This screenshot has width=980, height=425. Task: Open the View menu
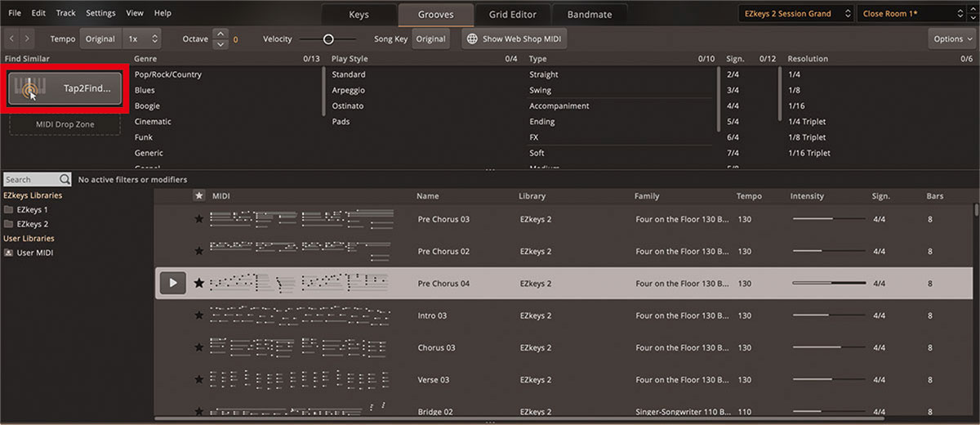click(x=135, y=13)
